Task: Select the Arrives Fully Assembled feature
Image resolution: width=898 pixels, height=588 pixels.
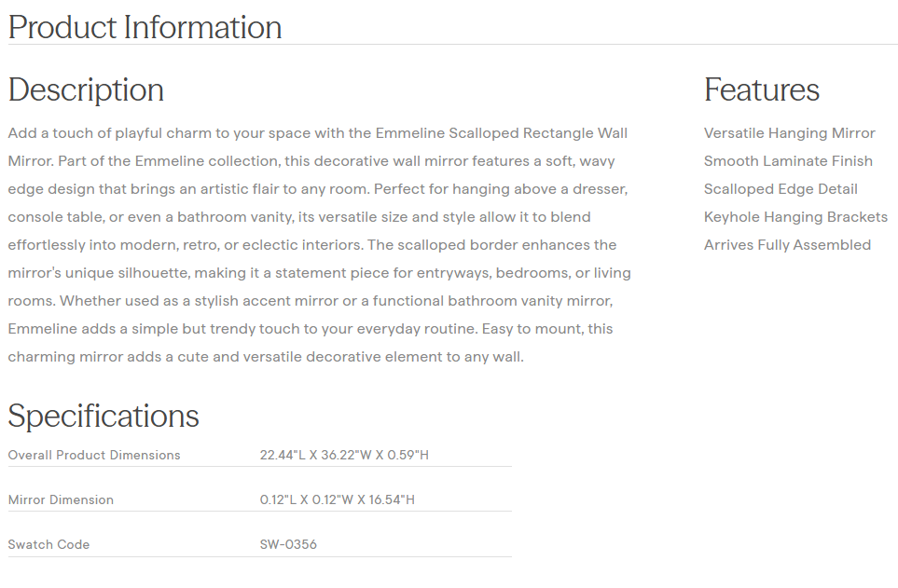Action: click(x=787, y=245)
